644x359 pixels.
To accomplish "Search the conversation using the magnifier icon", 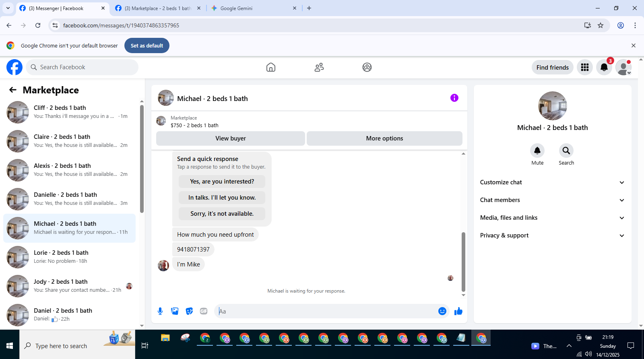I will click(x=566, y=151).
